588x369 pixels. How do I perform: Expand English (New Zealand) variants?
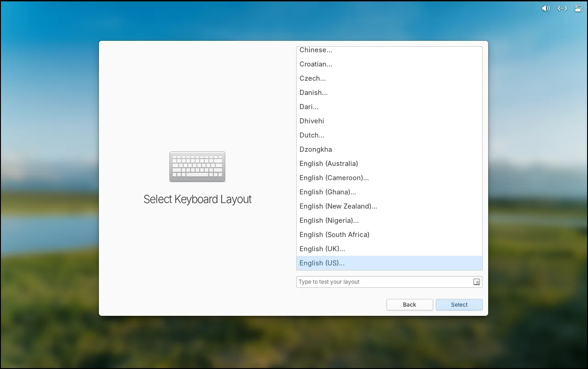338,206
